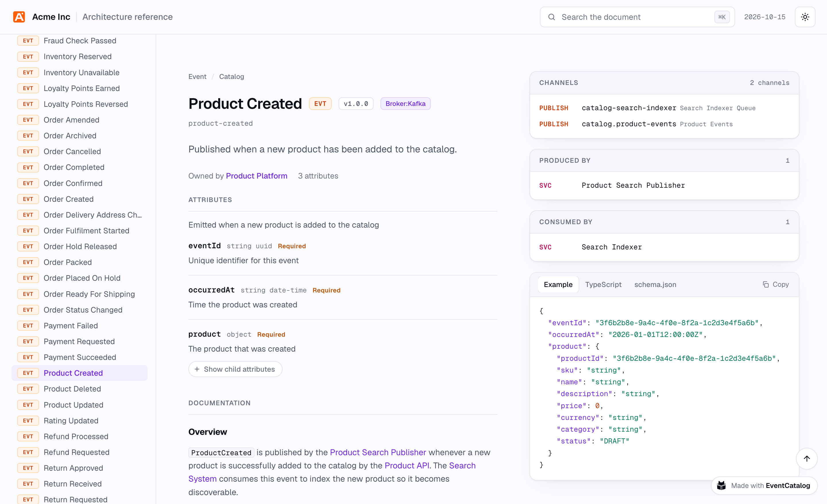
Task: Open the Product Platform owner link
Action: pyautogui.click(x=256, y=176)
